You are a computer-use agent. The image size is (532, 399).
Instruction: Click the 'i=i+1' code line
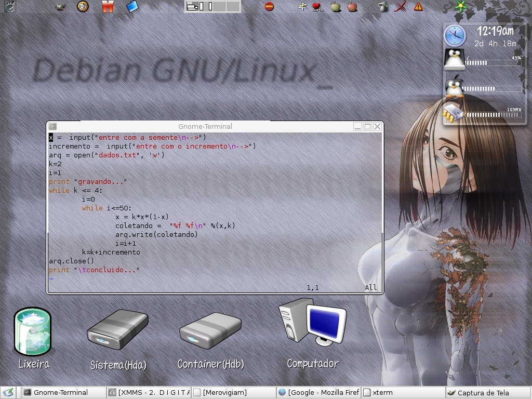(126, 243)
